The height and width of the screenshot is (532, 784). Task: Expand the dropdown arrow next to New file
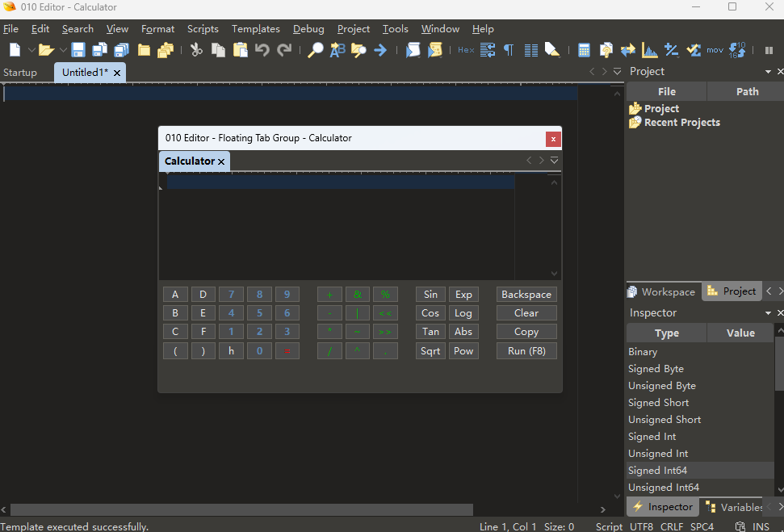pyautogui.click(x=31, y=49)
